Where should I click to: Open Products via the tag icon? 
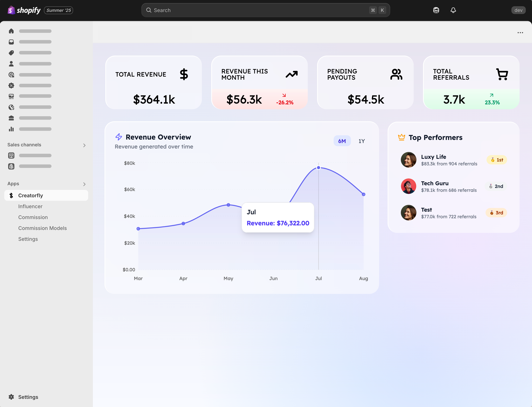tap(11, 53)
